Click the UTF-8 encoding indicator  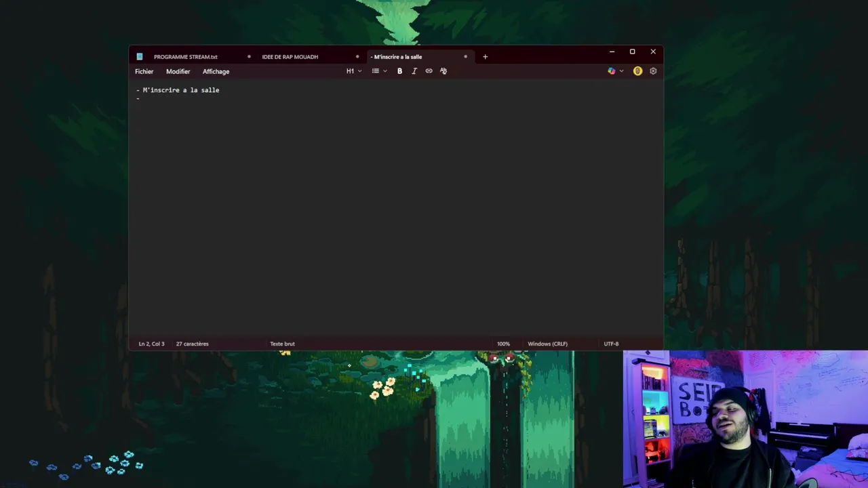[611, 344]
